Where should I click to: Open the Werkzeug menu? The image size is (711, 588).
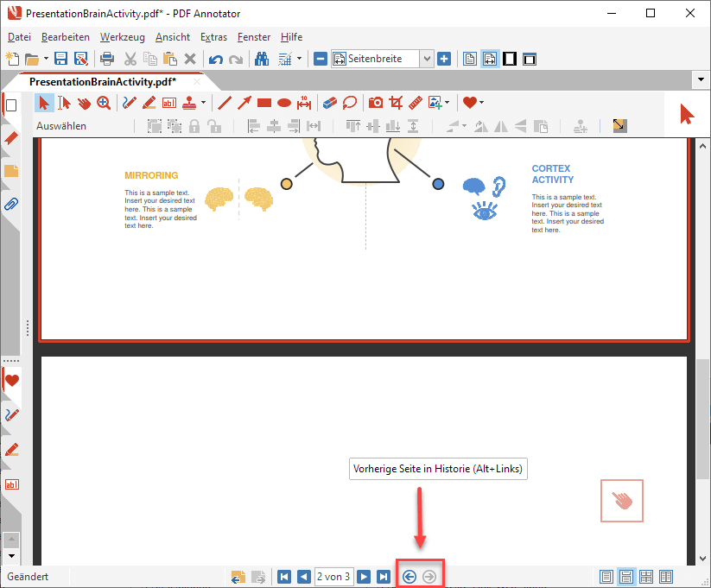123,37
